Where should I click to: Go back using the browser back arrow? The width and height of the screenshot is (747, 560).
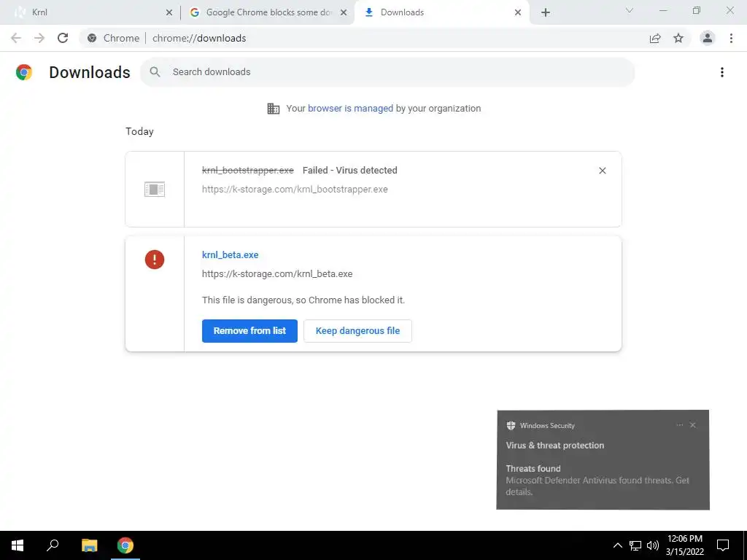click(16, 38)
